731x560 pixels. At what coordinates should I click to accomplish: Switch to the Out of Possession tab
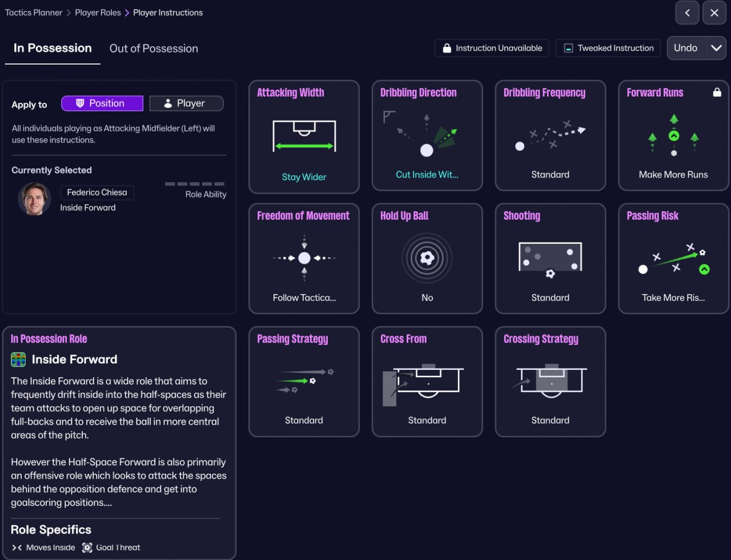pyautogui.click(x=154, y=49)
